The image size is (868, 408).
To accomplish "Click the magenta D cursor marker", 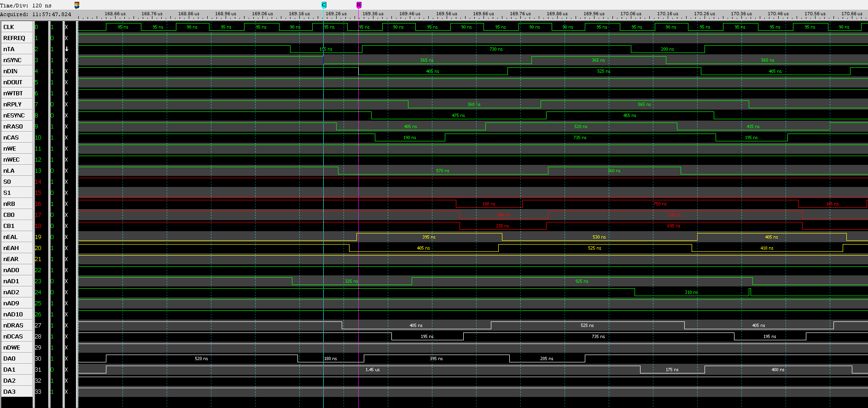I will pyautogui.click(x=359, y=5).
